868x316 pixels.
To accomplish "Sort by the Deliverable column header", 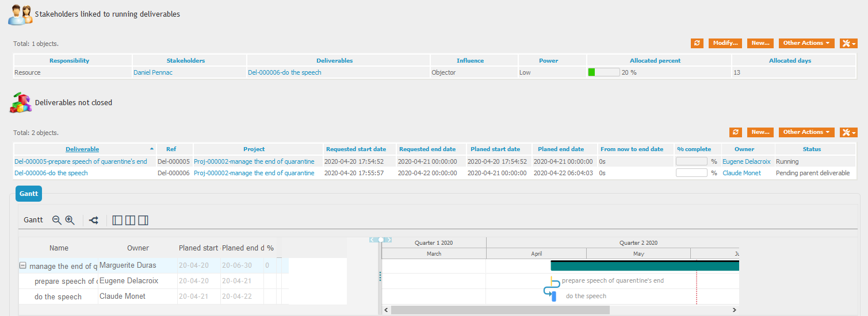I will [x=82, y=149].
